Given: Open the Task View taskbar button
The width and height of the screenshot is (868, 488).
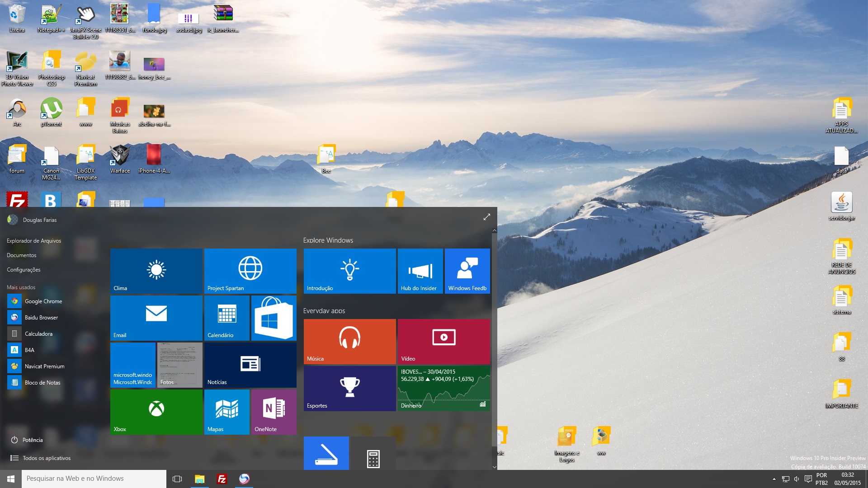Looking at the screenshot, I should tap(177, 479).
